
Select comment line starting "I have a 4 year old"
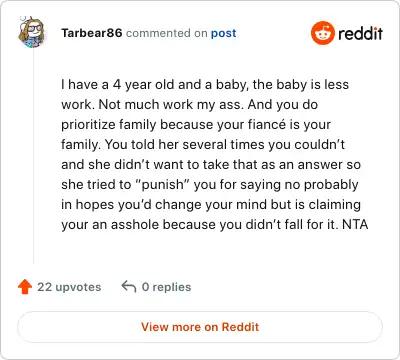point(205,85)
